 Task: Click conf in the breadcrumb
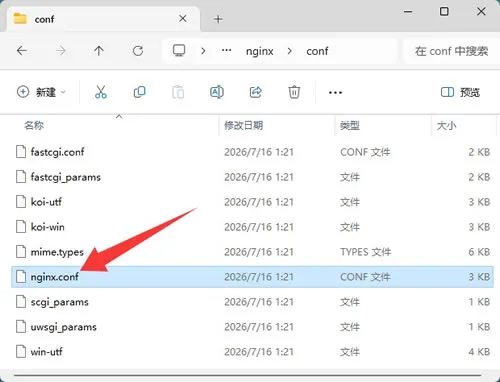tap(317, 51)
